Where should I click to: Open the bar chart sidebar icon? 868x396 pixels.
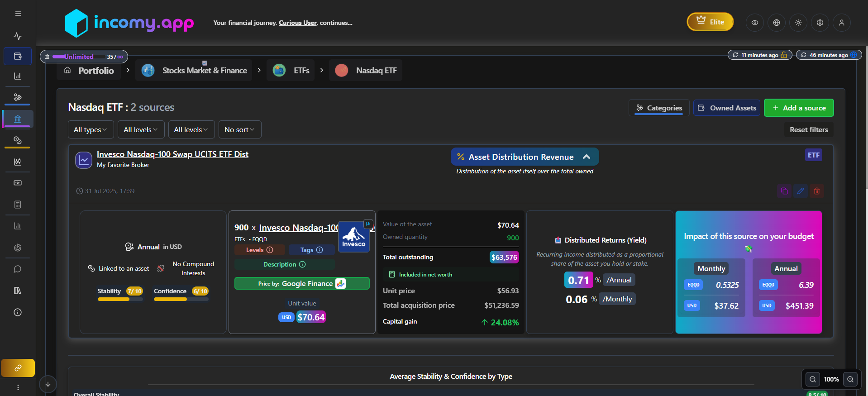(18, 76)
